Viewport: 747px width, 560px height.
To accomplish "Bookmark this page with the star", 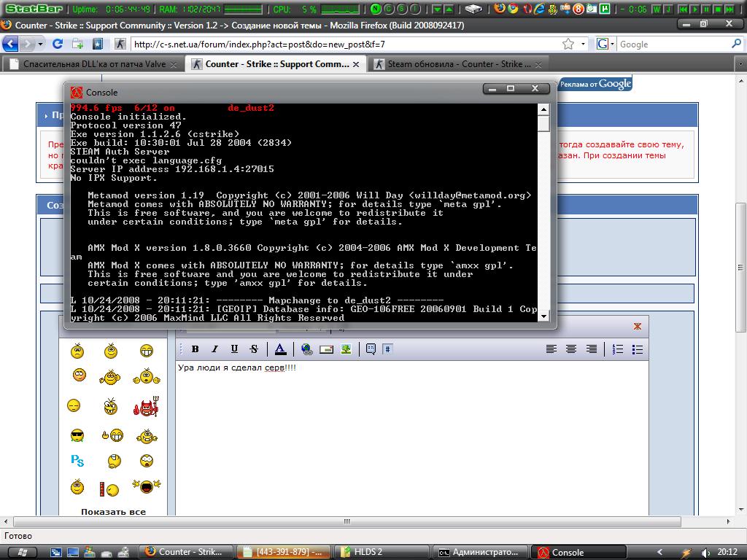I will tap(568, 44).
